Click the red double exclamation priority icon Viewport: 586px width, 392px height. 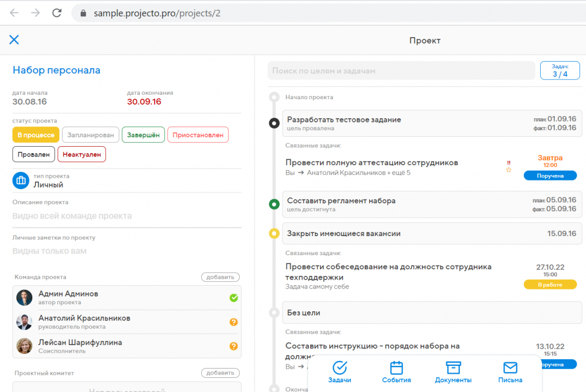tap(509, 163)
